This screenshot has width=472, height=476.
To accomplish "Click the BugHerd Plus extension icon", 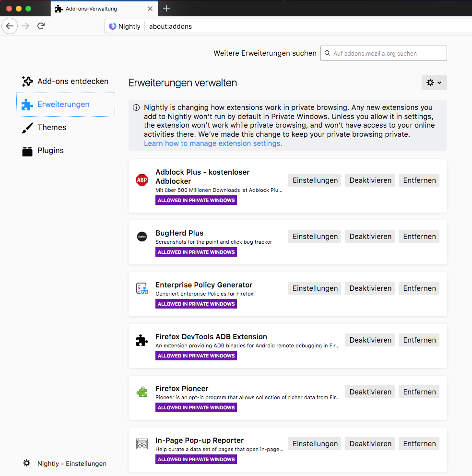I will coord(142,237).
